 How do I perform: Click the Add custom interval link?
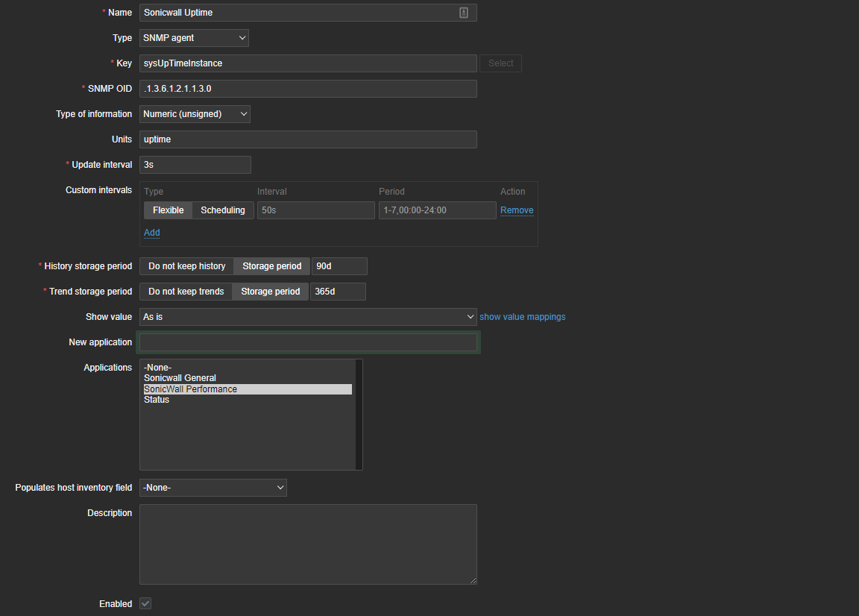pyautogui.click(x=151, y=233)
